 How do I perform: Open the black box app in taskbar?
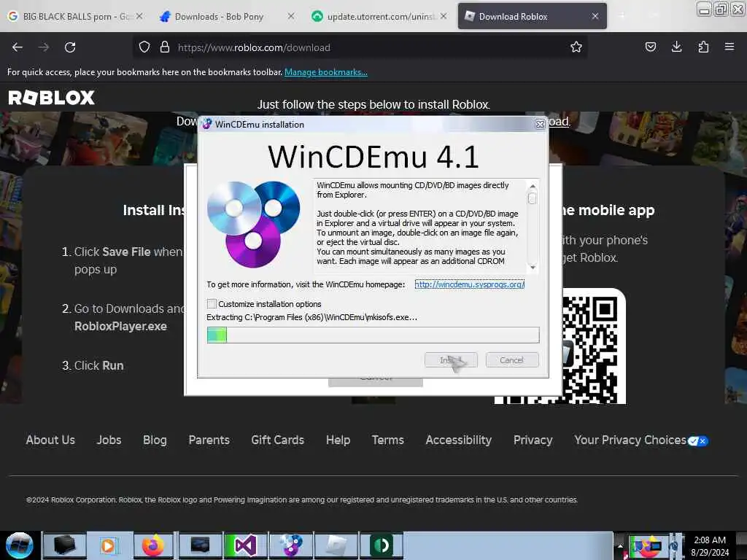pyautogui.click(x=65, y=545)
